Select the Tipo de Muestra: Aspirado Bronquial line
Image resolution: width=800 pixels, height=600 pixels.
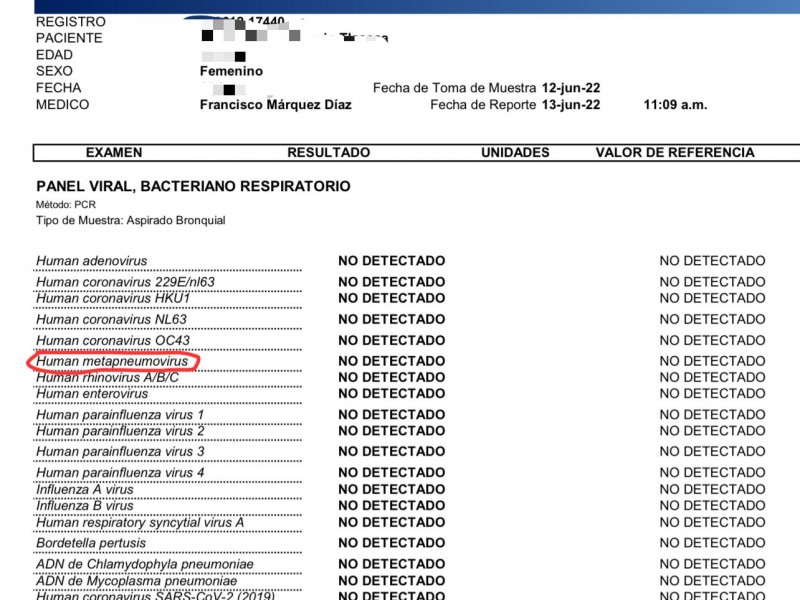[131, 220]
